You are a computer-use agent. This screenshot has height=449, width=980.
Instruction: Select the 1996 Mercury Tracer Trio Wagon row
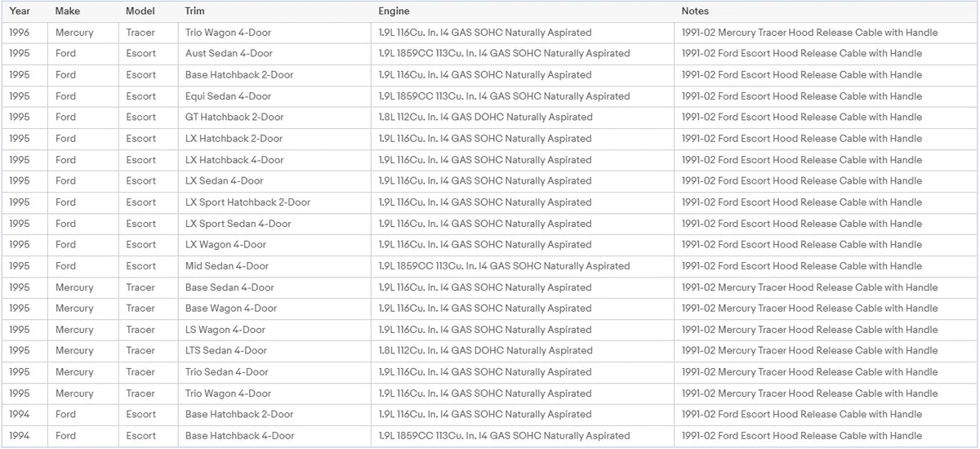490,33
